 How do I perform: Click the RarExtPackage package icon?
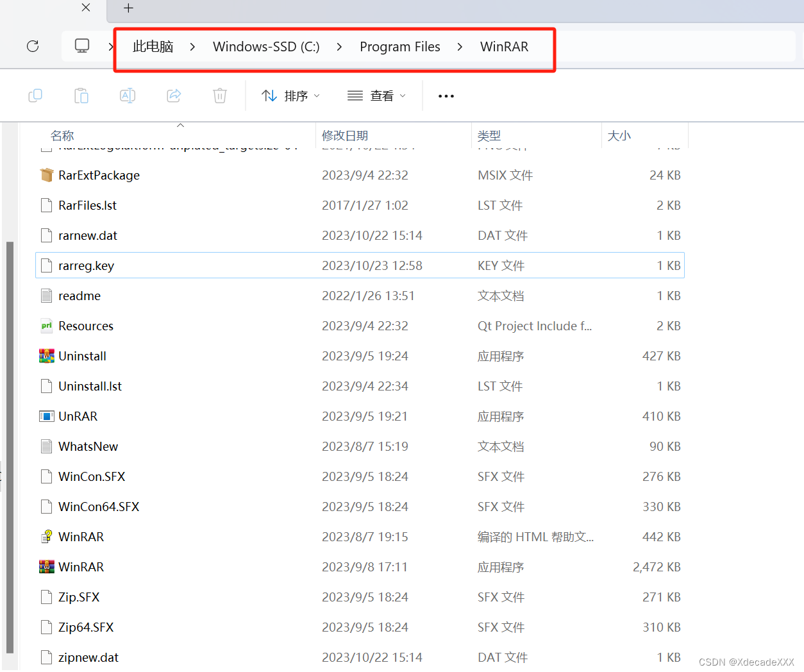47,175
